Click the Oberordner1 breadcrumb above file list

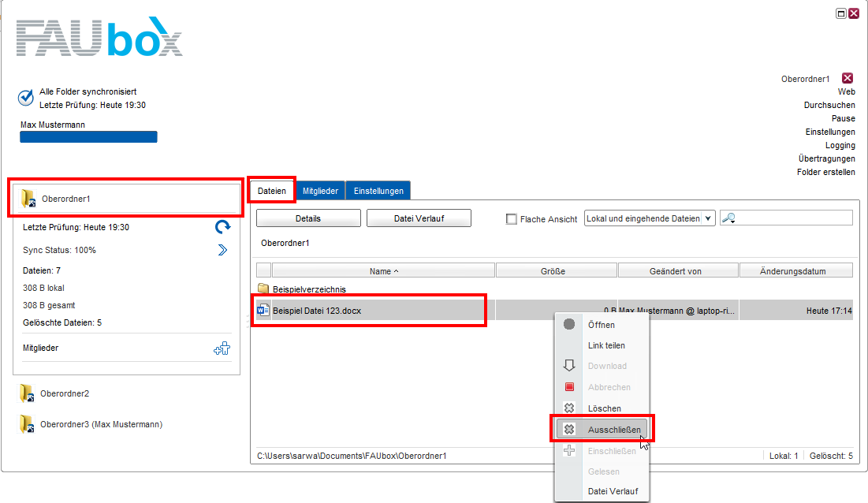(x=285, y=243)
